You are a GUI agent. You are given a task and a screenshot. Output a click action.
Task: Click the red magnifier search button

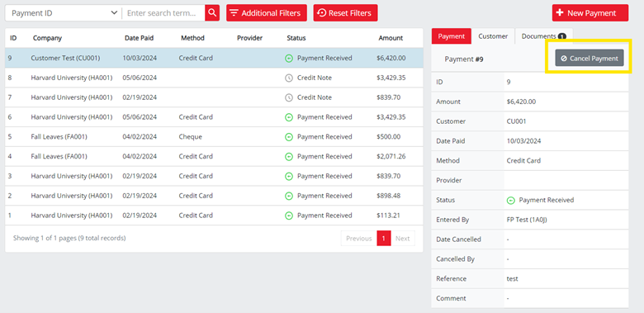212,12
